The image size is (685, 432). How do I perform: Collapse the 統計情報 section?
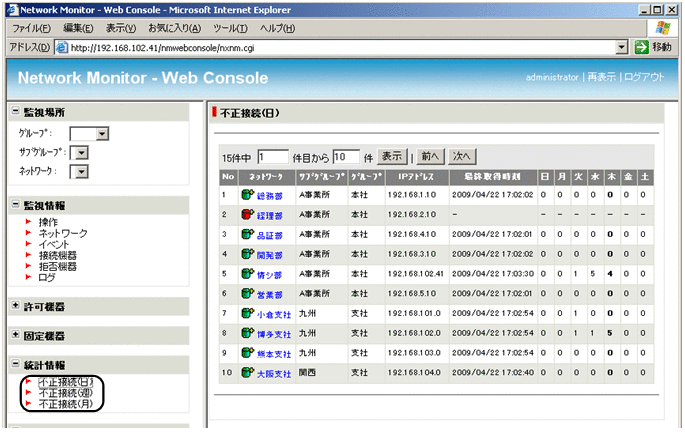pyautogui.click(x=15, y=364)
